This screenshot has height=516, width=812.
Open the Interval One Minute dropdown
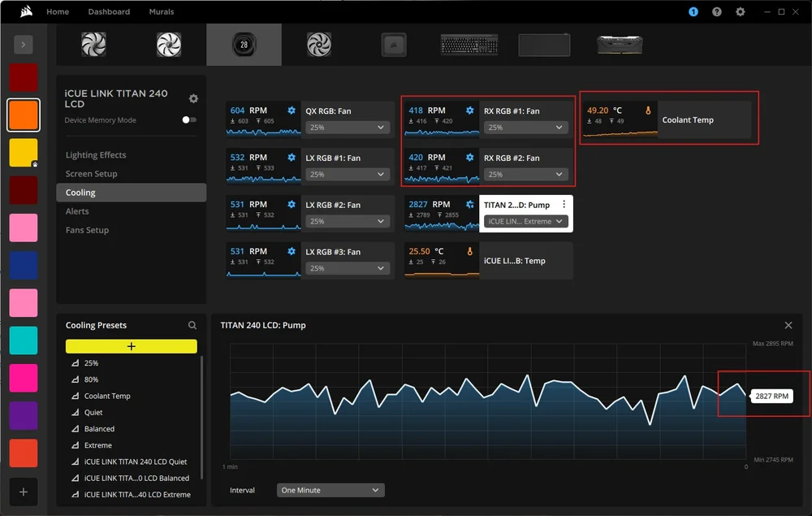(330, 490)
